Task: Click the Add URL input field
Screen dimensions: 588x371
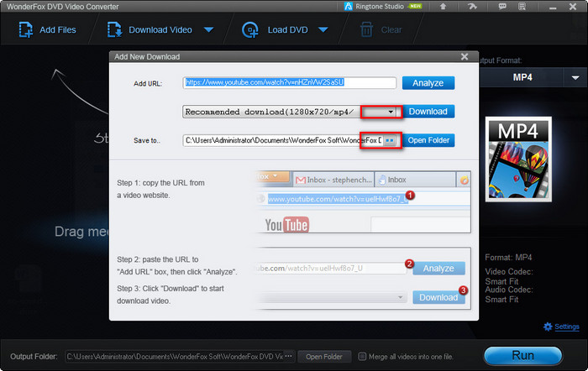Action: (290, 83)
